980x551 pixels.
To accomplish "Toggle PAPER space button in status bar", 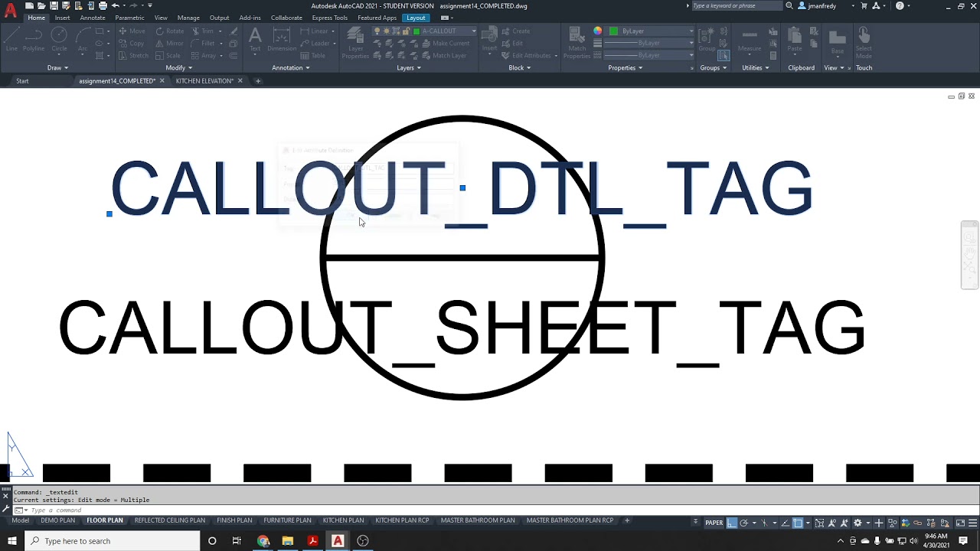I will 714,523.
